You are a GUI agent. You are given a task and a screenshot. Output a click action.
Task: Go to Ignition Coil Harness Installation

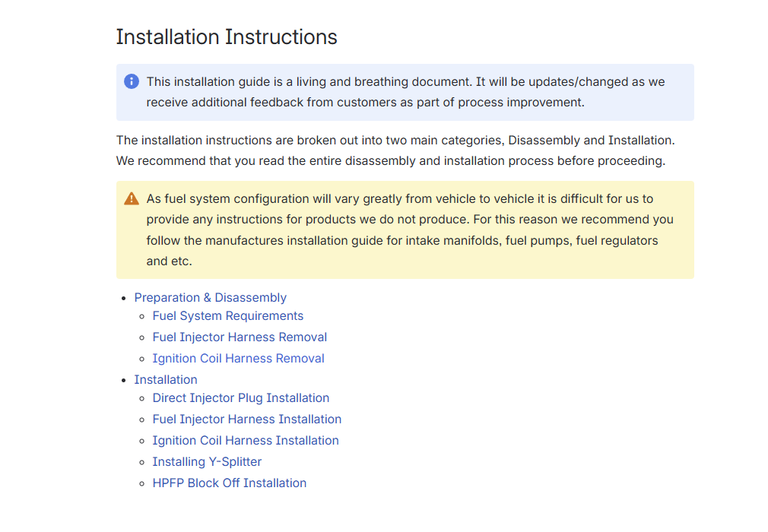click(x=246, y=441)
